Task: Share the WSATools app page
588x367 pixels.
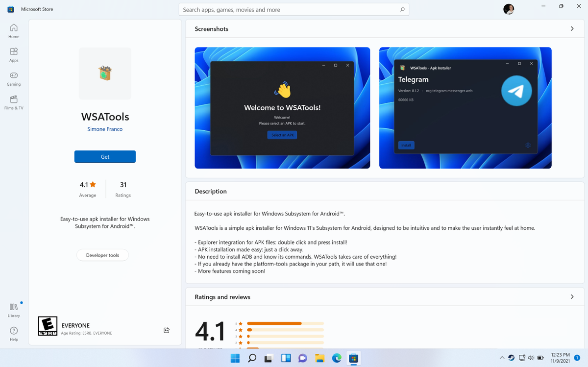Action: pyautogui.click(x=166, y=330)
